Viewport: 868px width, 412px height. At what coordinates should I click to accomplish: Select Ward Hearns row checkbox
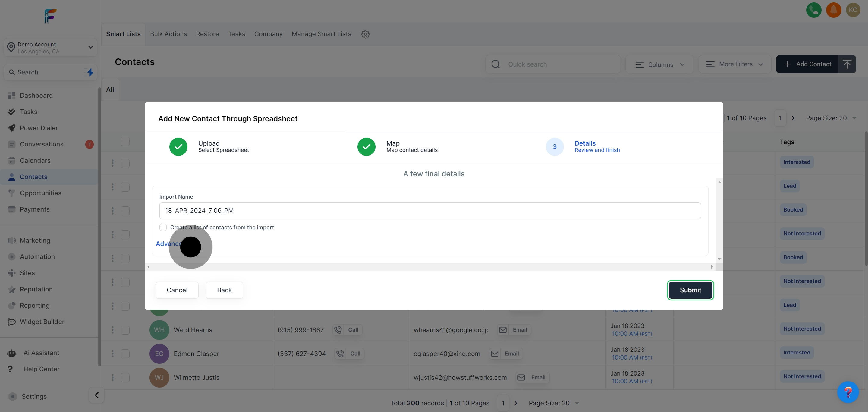[125, 330]
